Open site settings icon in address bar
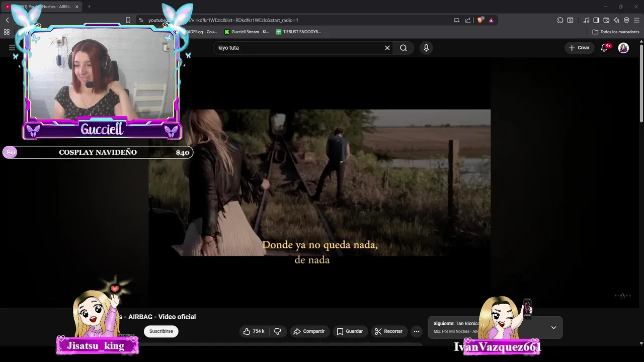Screen dimensions: 644x362 [x=141, y=20]
